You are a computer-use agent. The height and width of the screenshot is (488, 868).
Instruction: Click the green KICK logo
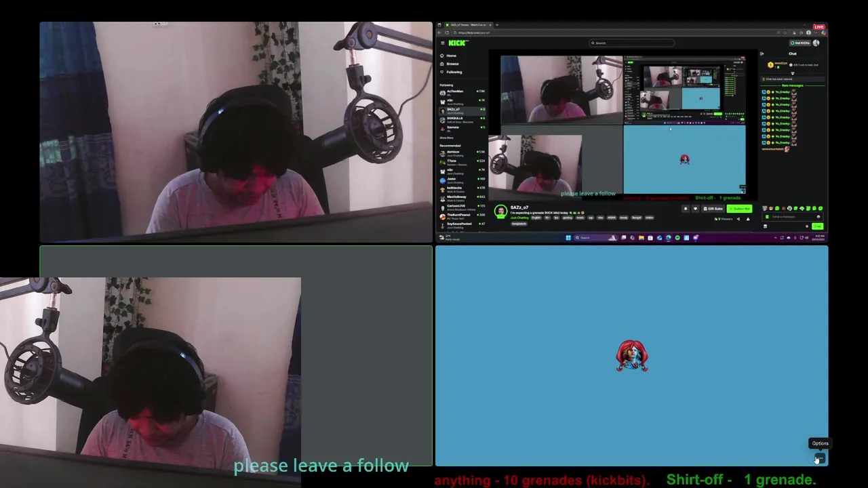pos(457,43)
